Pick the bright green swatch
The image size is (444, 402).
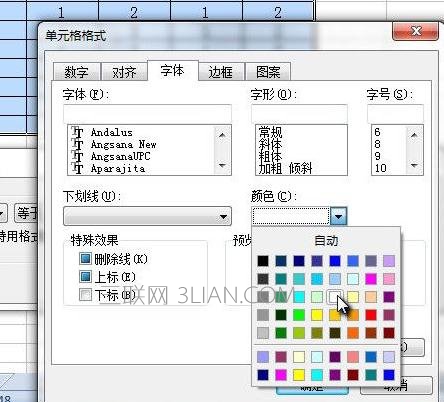[299, 315]
